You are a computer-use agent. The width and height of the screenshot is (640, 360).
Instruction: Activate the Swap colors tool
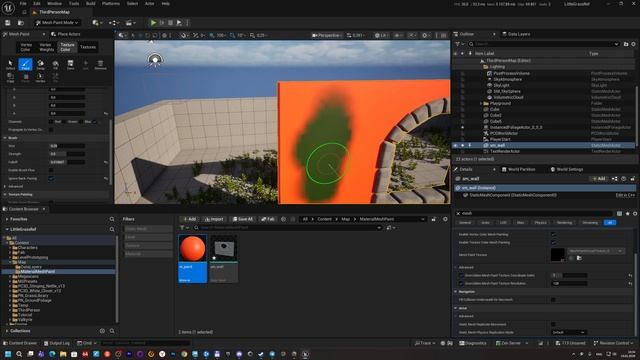(x=40, y=64)
